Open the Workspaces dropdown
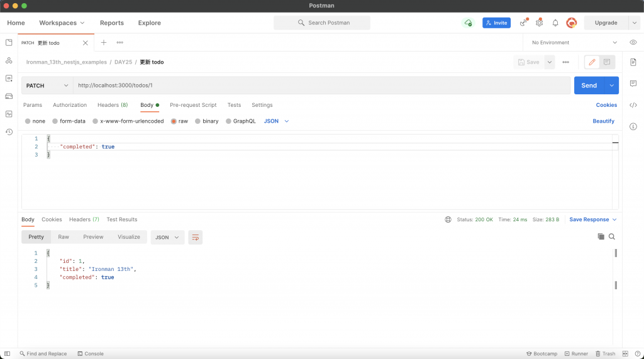The height and width of the screenshot is (359, 644). (62, 23)
